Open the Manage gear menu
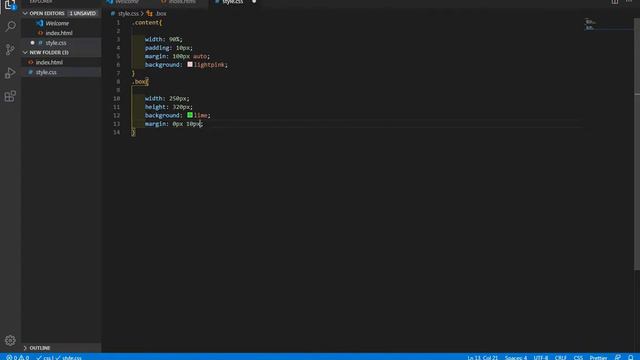This screenshot has height=360, width=640. tap(10, 340)
